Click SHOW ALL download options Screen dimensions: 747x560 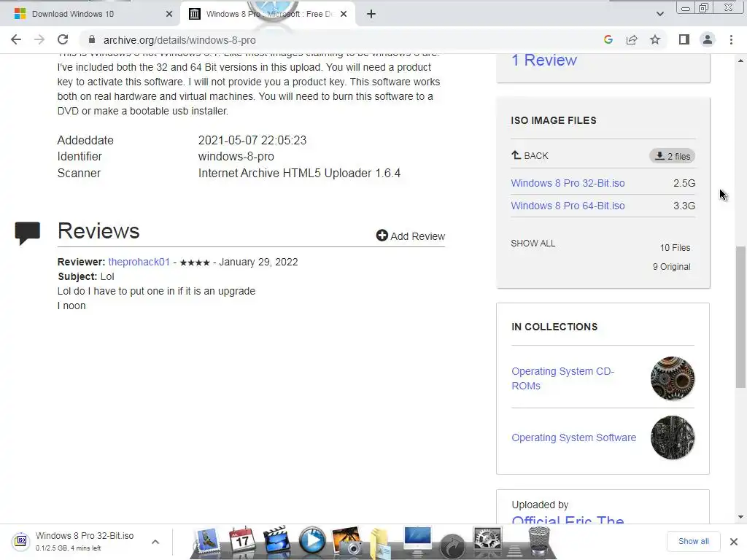[x=533, y=243]
